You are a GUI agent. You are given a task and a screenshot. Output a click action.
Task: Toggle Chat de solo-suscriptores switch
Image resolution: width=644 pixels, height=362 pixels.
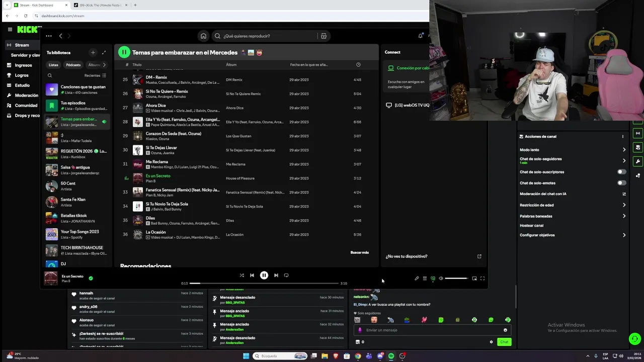point(622,172)
